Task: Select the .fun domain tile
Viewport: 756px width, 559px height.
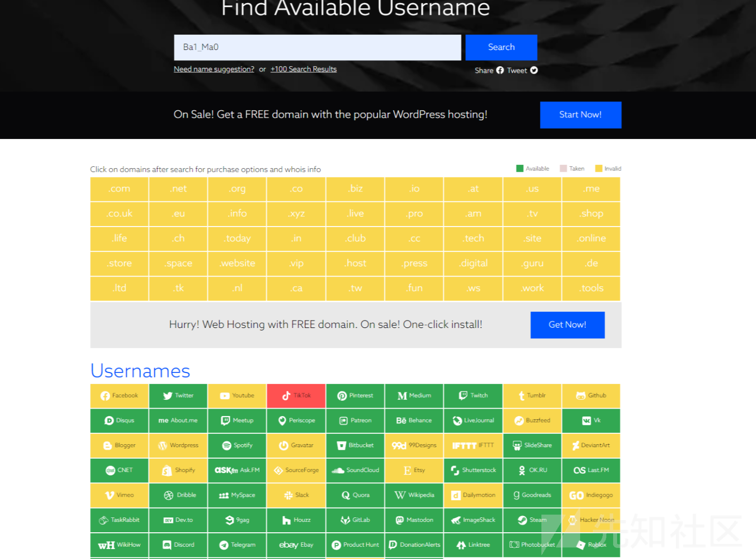Action: [414, 288]
